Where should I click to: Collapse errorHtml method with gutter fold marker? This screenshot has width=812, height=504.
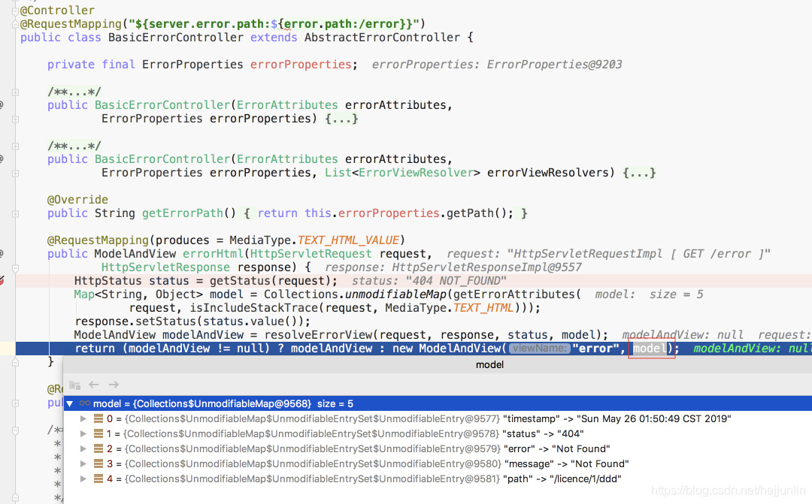pos(15,268)
